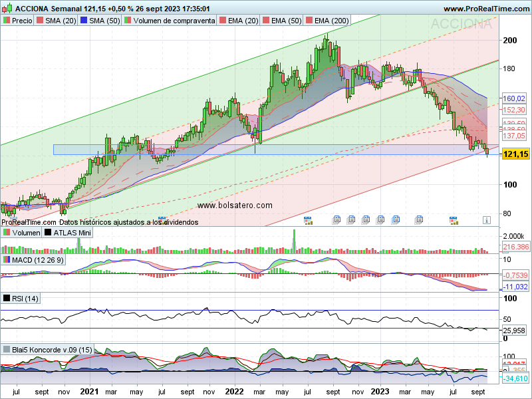Click the 80 price axis label
The image size is (532, 399).
[x=507, y=213]
